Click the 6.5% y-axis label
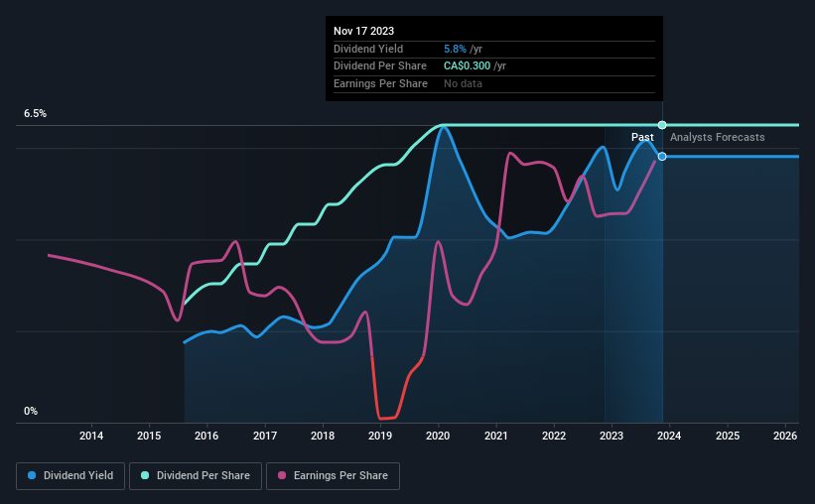This screenshot has height=504, width=815. 35,114
